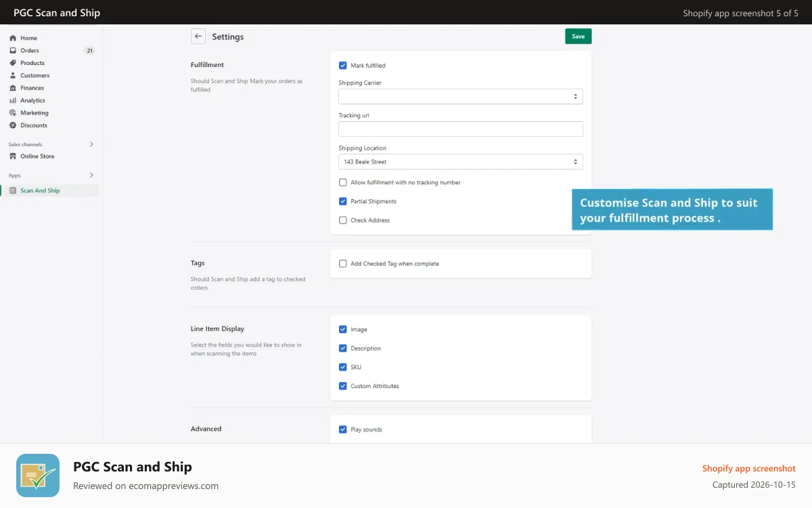Click the Home icon in sidebar
Image resolution: width=812 pixels, height=508 pixels.
coord(13,38)
